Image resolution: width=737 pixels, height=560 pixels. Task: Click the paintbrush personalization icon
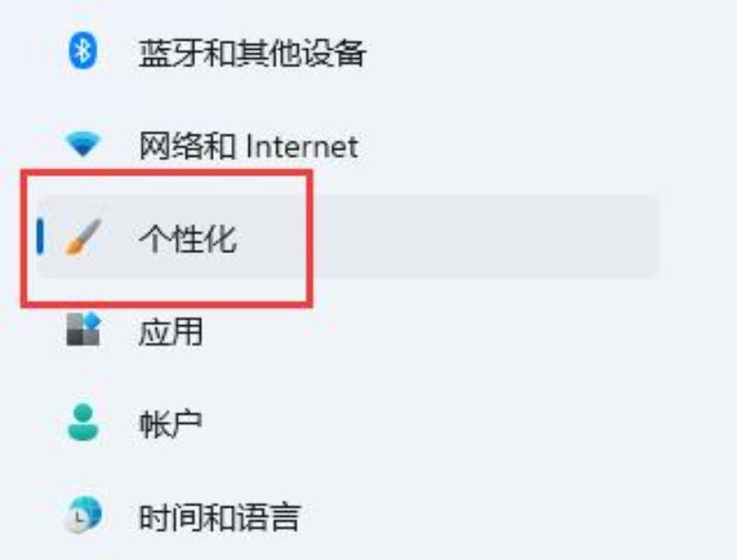83,237
